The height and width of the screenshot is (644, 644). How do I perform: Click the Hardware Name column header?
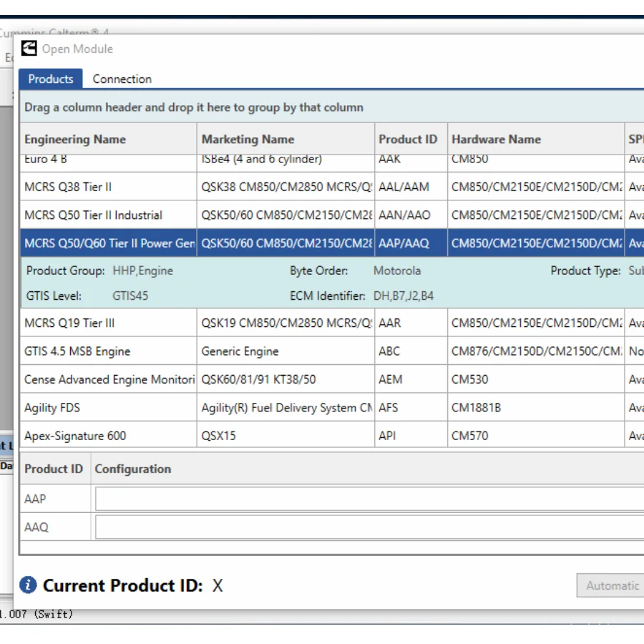pos(496,140)
